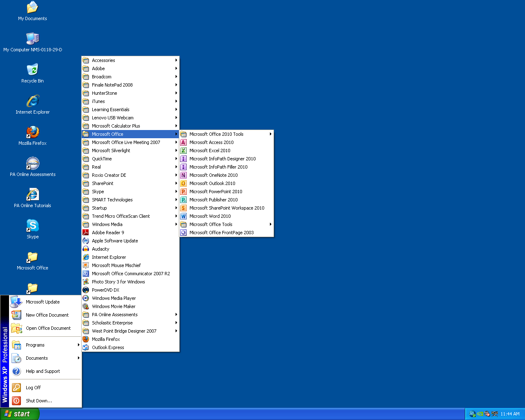Expand Microsoft Office Tools submenu arrow

271,224
